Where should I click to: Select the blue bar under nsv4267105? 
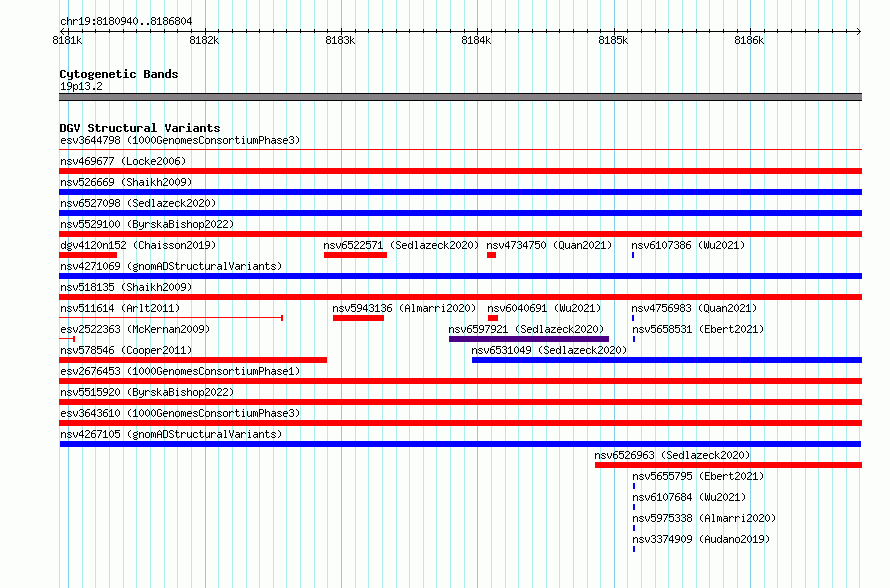(x=460, y=444)
